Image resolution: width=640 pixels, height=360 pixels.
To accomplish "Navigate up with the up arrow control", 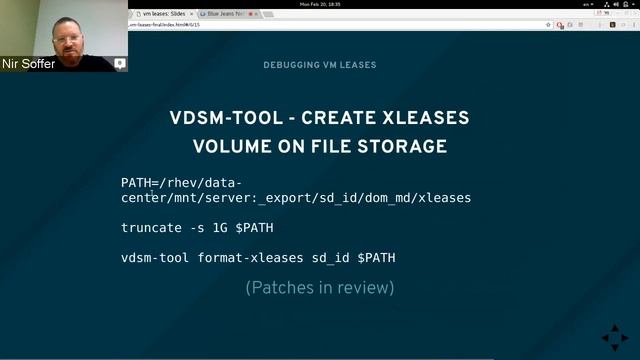I will (615, 328).
